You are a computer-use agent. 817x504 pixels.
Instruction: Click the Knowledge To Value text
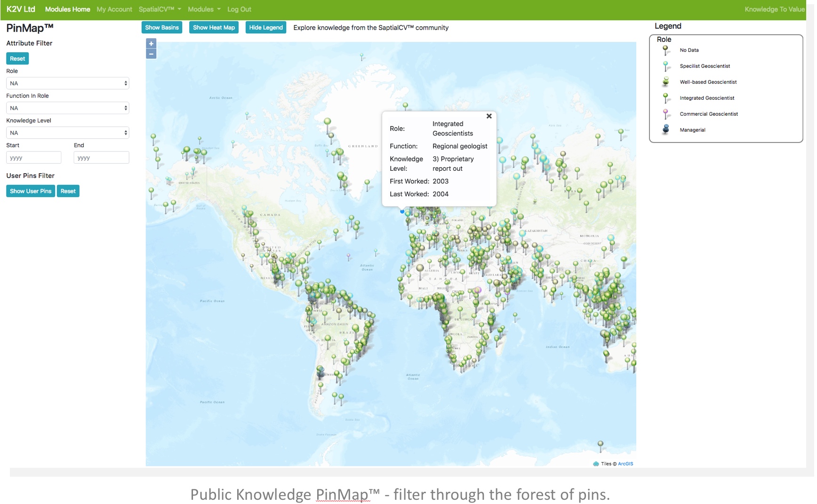pos(775,9)
